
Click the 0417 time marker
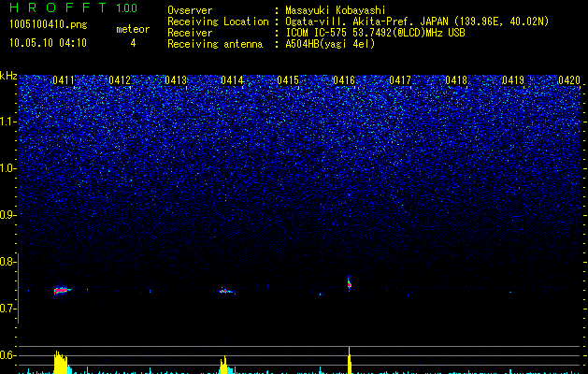point(400,80)
